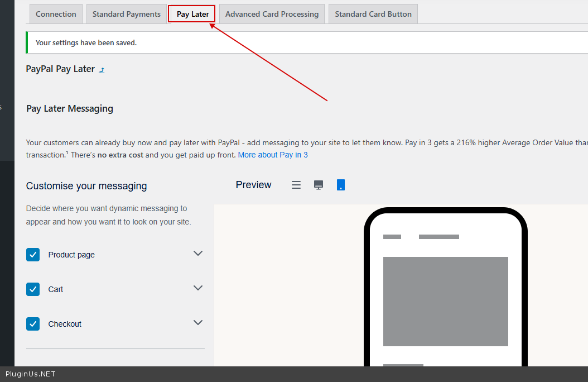Select the mobile phone preview icon
588x382 pixels.
pos(341,185)
